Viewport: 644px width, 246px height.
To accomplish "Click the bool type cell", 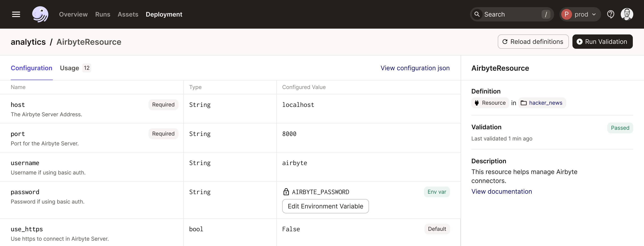I will point(196,229).
